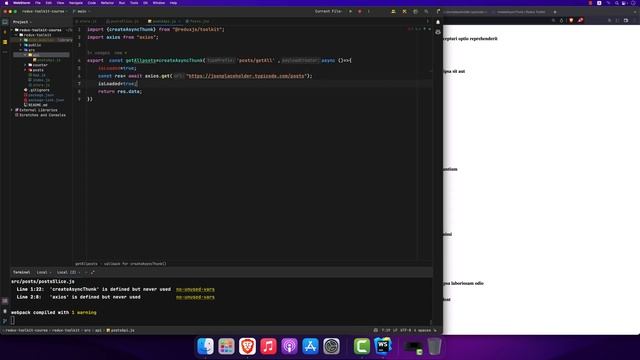The width and height of the screenshot is (640, 360).
Task: Launch Brave browser from the Dock
Action: (247, 347)
